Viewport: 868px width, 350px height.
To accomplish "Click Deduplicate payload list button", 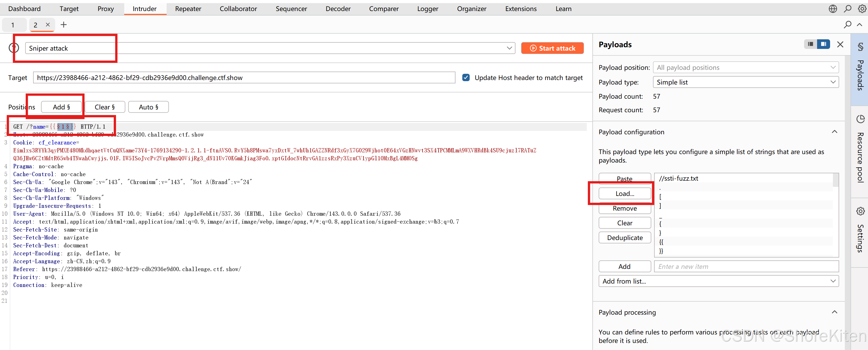I will click(x=624, y=237).
